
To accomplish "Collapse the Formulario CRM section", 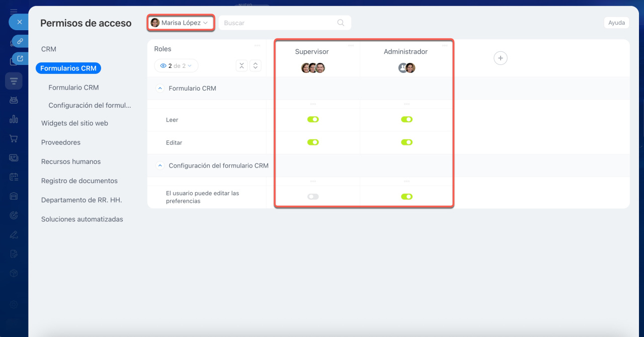I will click(160, 89).
